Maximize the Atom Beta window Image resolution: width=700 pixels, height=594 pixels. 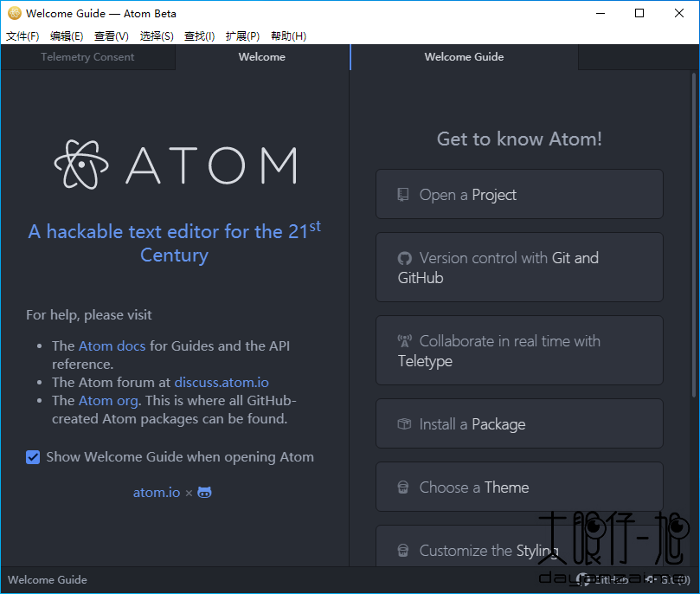tap(639, 13)
